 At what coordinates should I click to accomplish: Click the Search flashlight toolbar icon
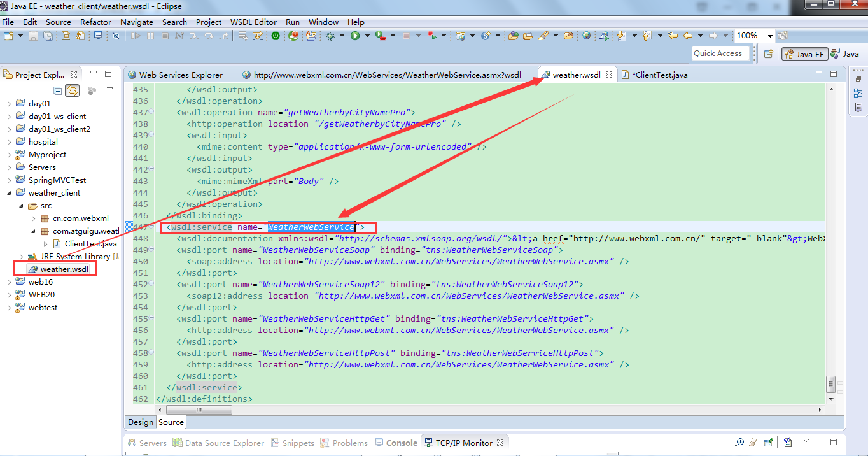coord(543,36)
